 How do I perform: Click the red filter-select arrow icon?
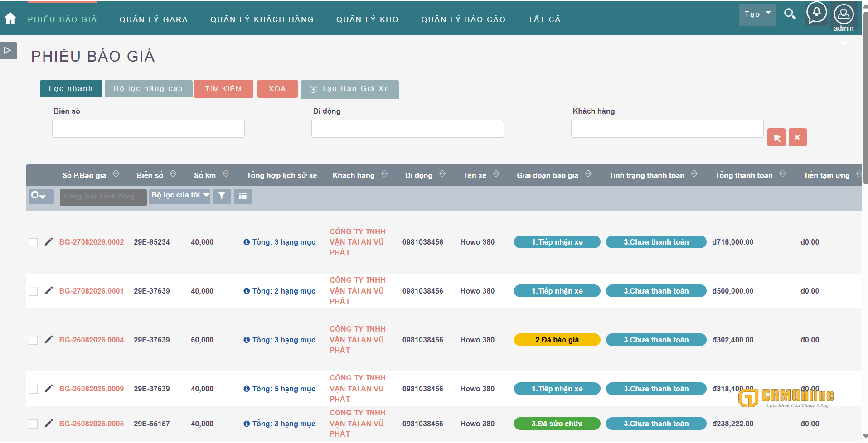(776, 137)
